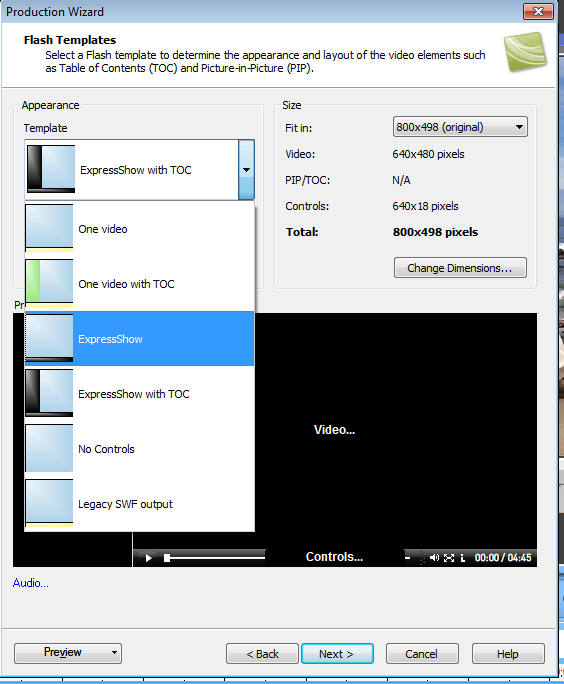Expand the Preview button dropdown arrow
The width and height of the screenshot is (564, 684).
[114, 653]
